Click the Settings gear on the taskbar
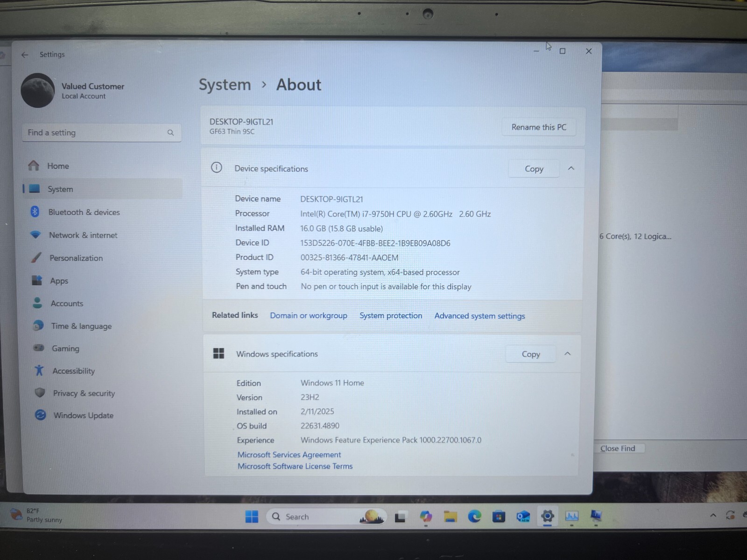 [x=547, y=516]
